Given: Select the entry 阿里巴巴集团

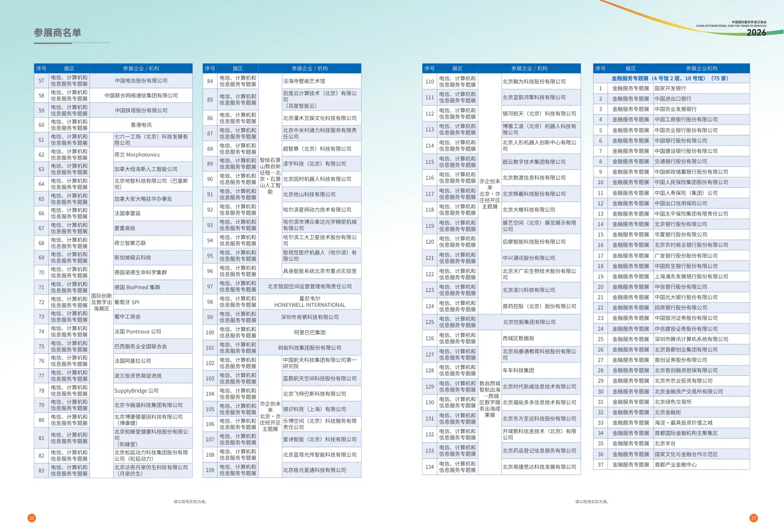Looking at the screenshot, I should click(x=310, y=333).
